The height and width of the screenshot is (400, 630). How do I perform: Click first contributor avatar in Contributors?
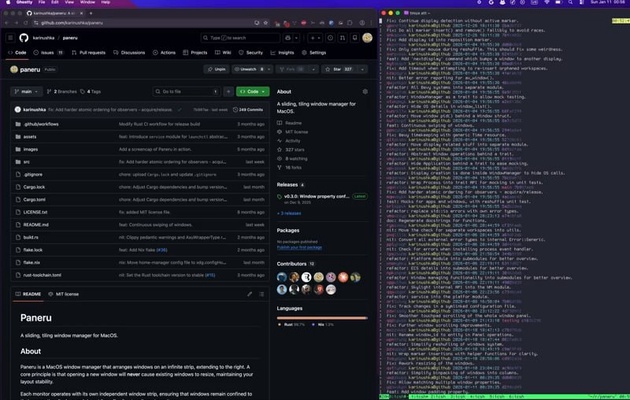(x=282, y=277)
